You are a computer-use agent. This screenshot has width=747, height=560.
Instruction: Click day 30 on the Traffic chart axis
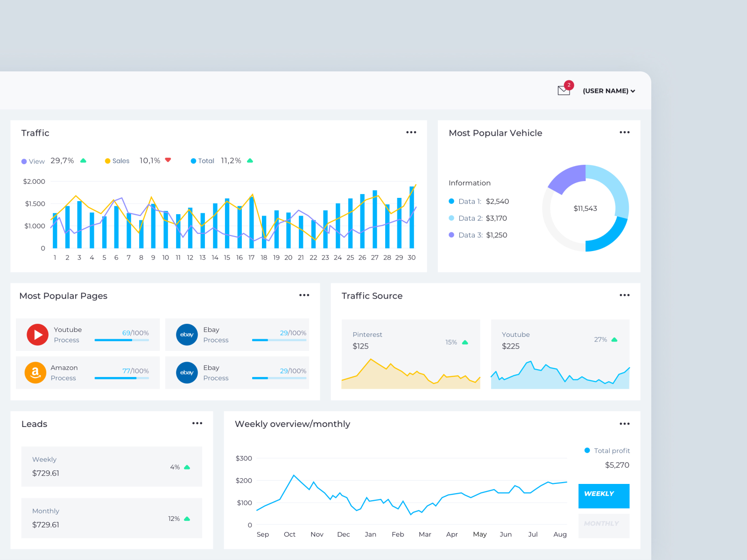coord(411,258)
